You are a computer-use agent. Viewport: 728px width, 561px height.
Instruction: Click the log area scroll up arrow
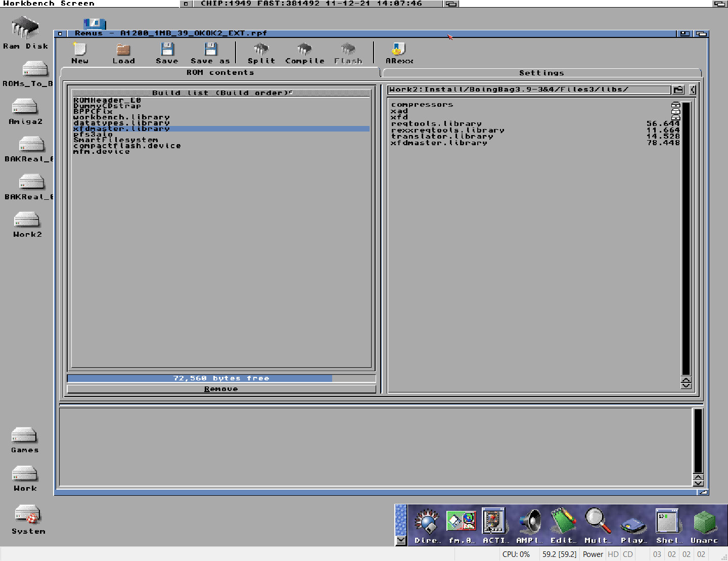pos(698,477)
